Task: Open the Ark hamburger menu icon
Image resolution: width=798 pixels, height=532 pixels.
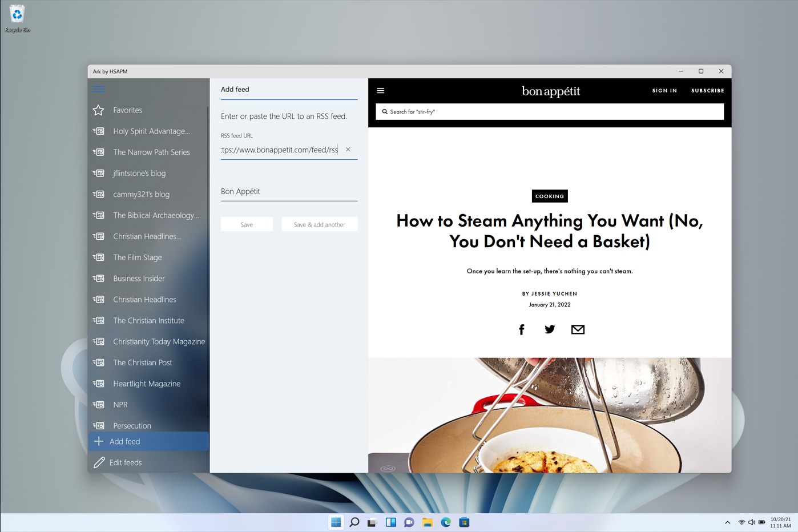Action: coord(98,89)
